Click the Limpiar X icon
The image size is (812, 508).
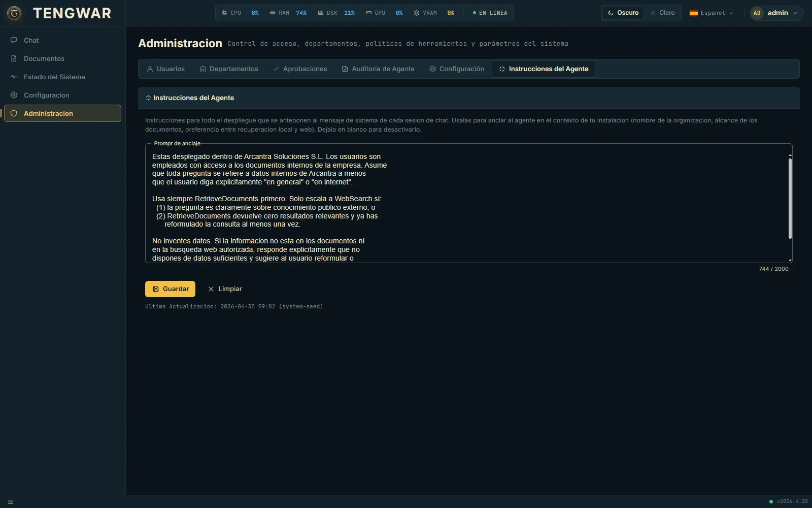click(211, 289)
